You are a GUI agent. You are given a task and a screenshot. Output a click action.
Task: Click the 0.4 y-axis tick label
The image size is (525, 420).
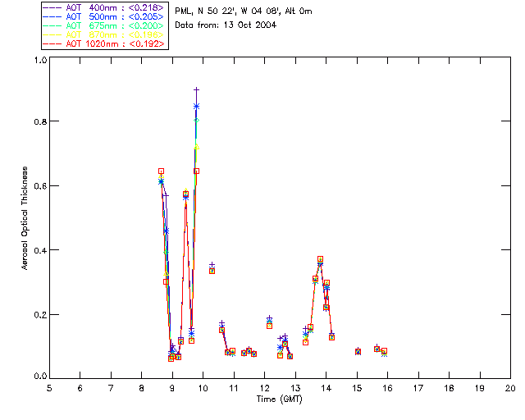[40, 250]
